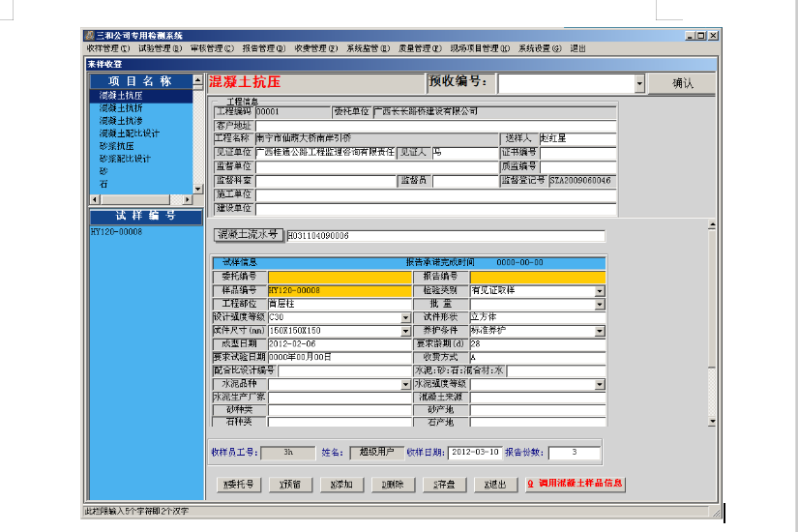The image size is (798, 532).
Task: Open the 试验管理 menu
Action: (x=160, y=48)
